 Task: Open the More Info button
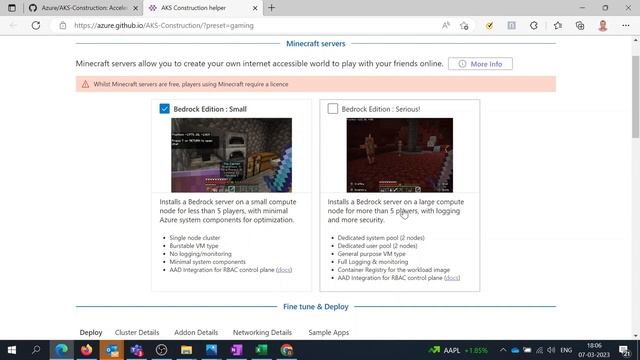point(480,64)
